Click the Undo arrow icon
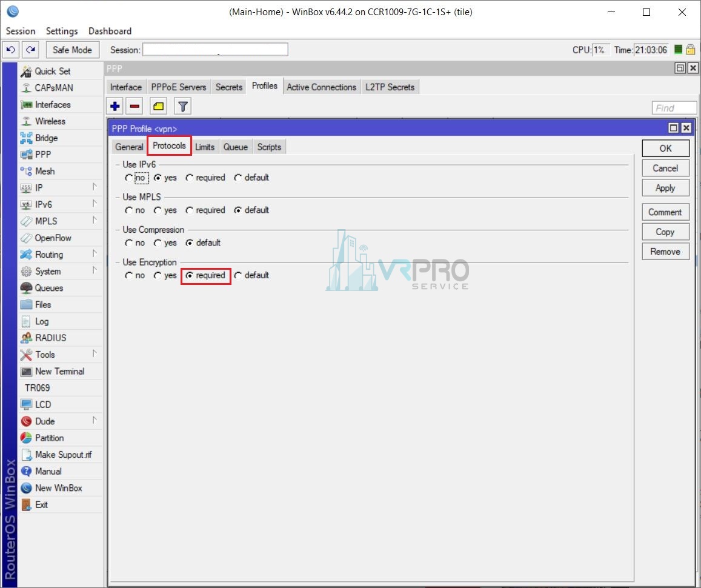The height and width of the screenshot is (588, 701). click(x=11, y=50)
